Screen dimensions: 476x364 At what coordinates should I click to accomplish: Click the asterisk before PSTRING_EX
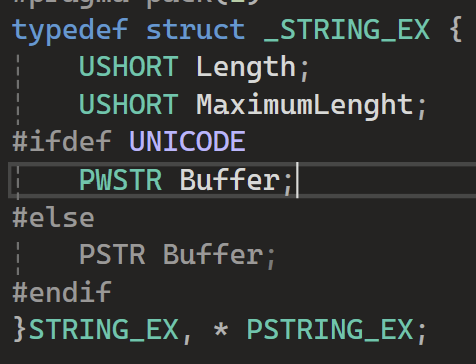[221, 330]
